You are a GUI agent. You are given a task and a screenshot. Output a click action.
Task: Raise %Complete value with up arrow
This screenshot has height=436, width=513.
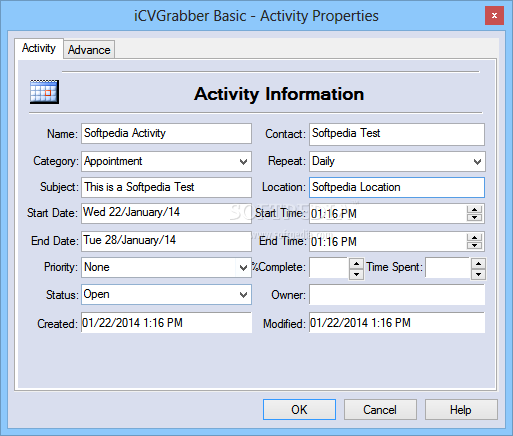pos(356,264)
